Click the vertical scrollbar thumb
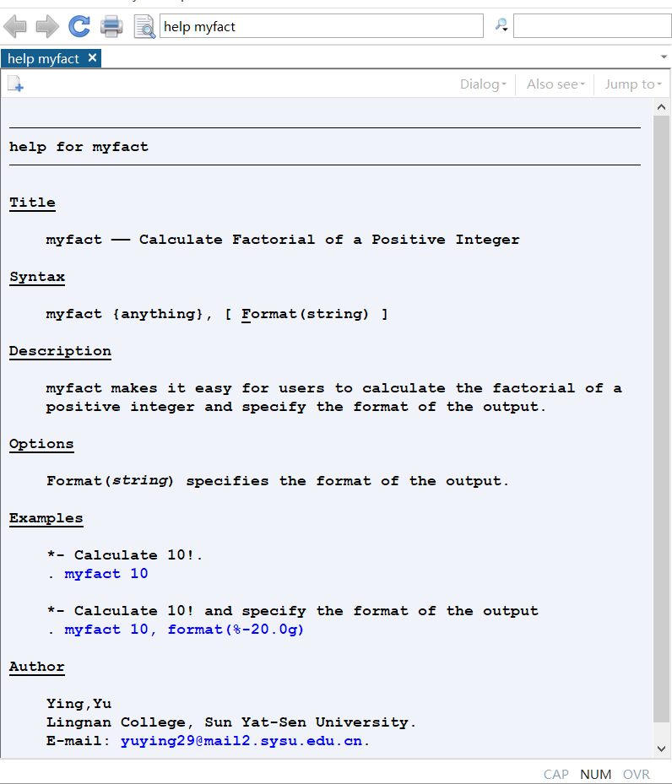 point(662,419)
